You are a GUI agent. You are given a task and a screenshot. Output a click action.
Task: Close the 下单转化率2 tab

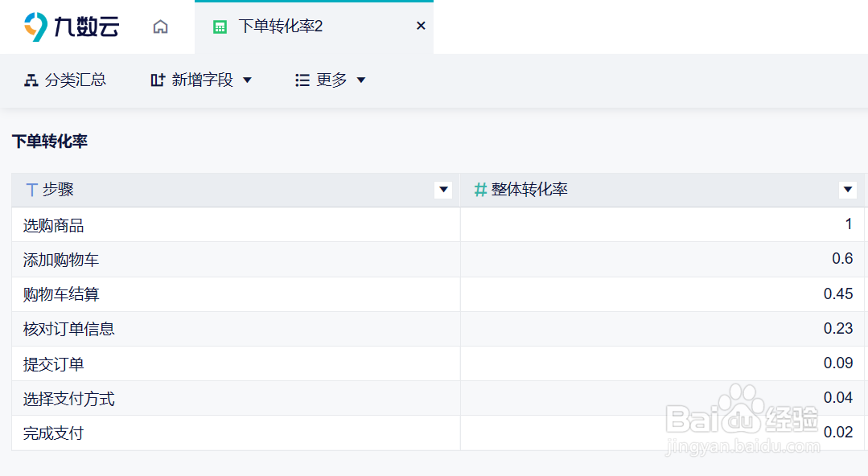(420, 25)
